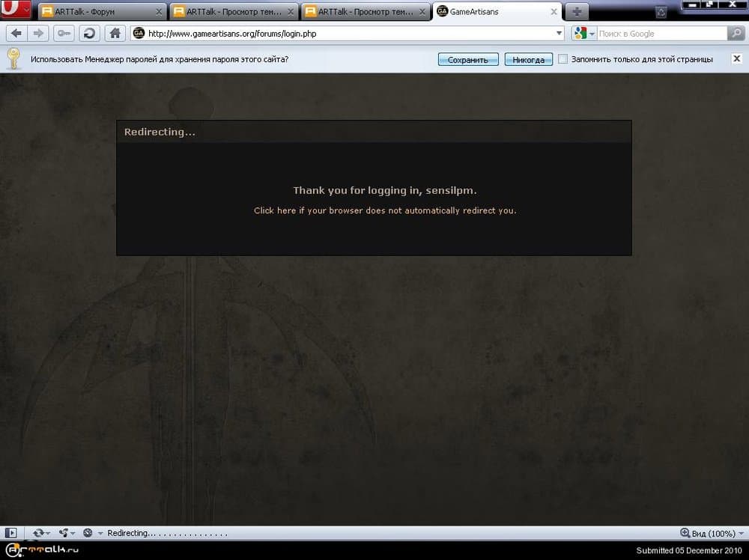Open the Opera main menu button
The height and width of the screenshot is (560, 749).
[16, 10]
